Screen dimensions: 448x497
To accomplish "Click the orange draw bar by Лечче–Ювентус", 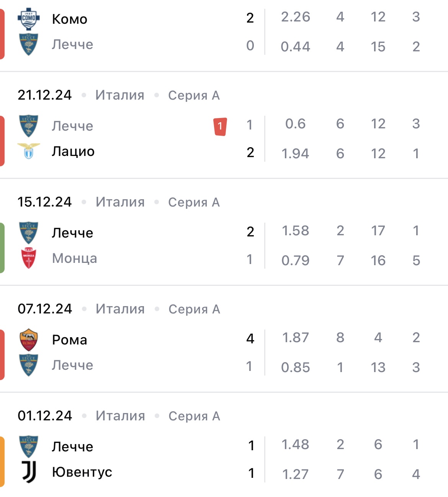I will [x=2, y=461].
